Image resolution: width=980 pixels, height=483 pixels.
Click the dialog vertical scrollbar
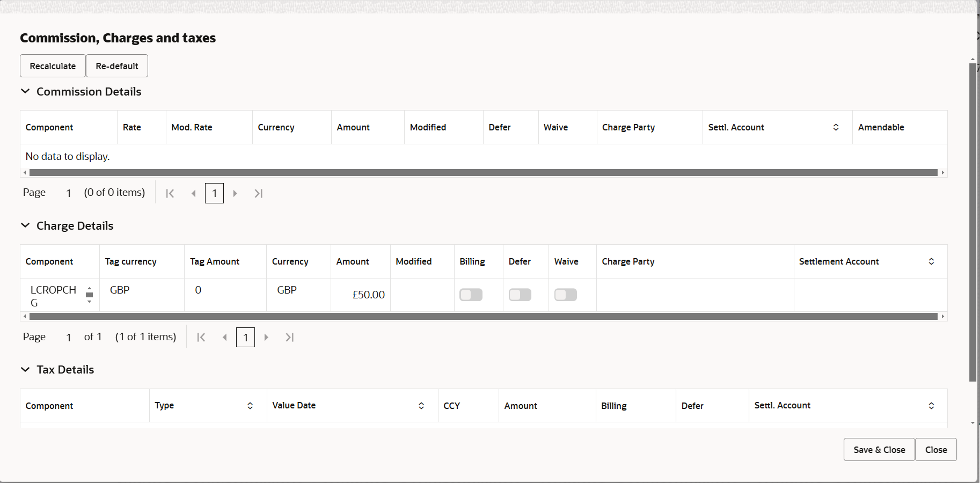[x=972, y=222]
